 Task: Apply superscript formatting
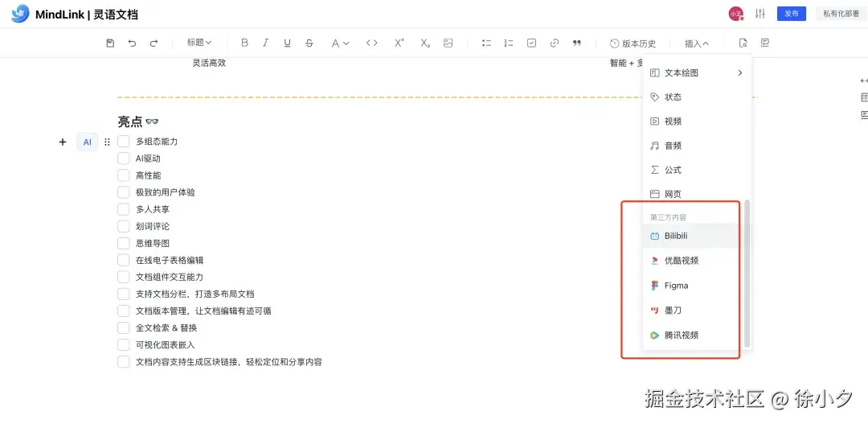(399, 43)
